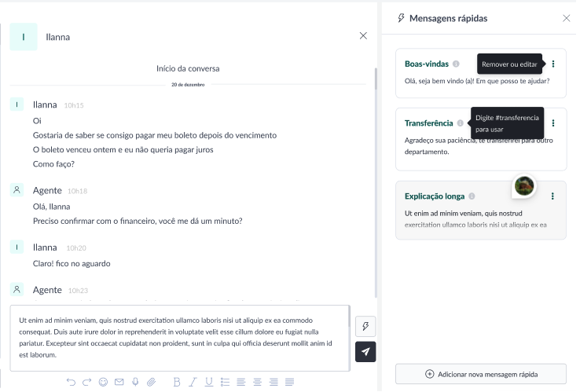Open quick messages with the lightning button
Viewport: 580px width, 392px height.
pos(365,328)
